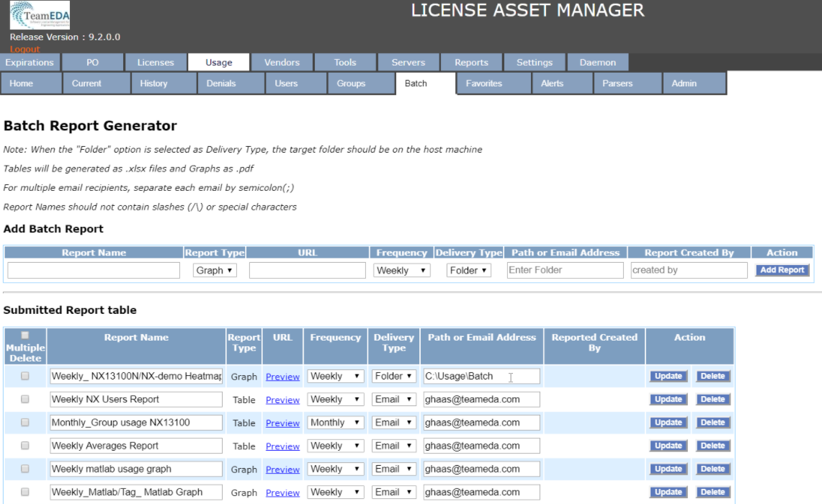Click Update for Weekly NX Users Report
Viewport: 822px width, 504px height.
[x=668, y=400]
